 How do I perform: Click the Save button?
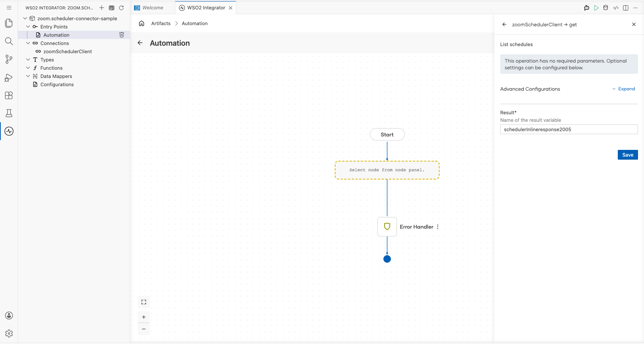[x=628, y=155]
